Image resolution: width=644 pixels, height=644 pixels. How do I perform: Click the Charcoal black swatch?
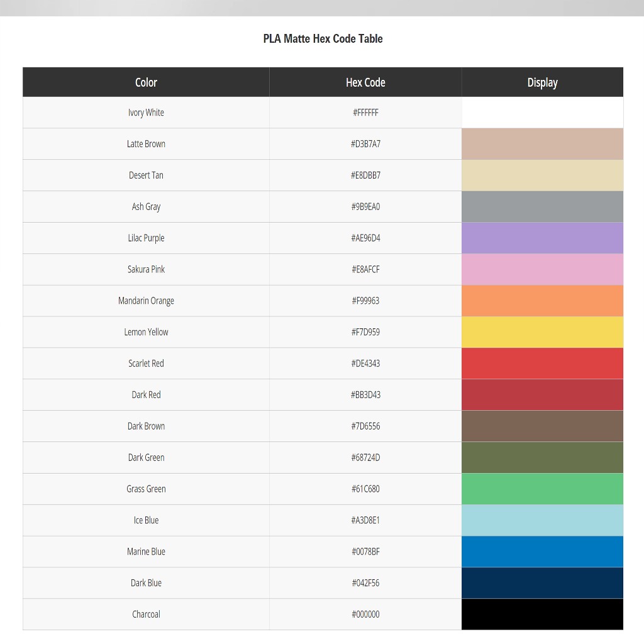542,614
